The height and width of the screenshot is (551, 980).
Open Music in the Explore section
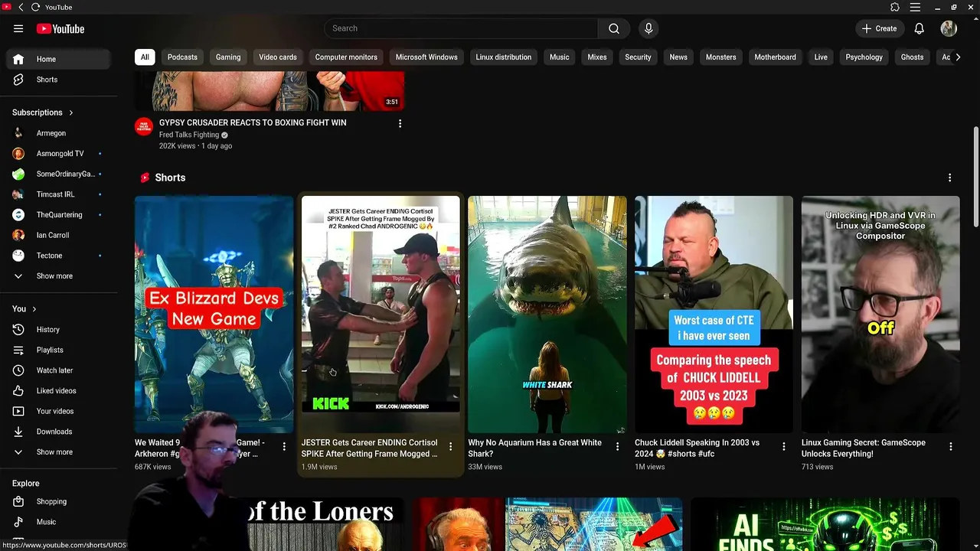coord(59,522)
